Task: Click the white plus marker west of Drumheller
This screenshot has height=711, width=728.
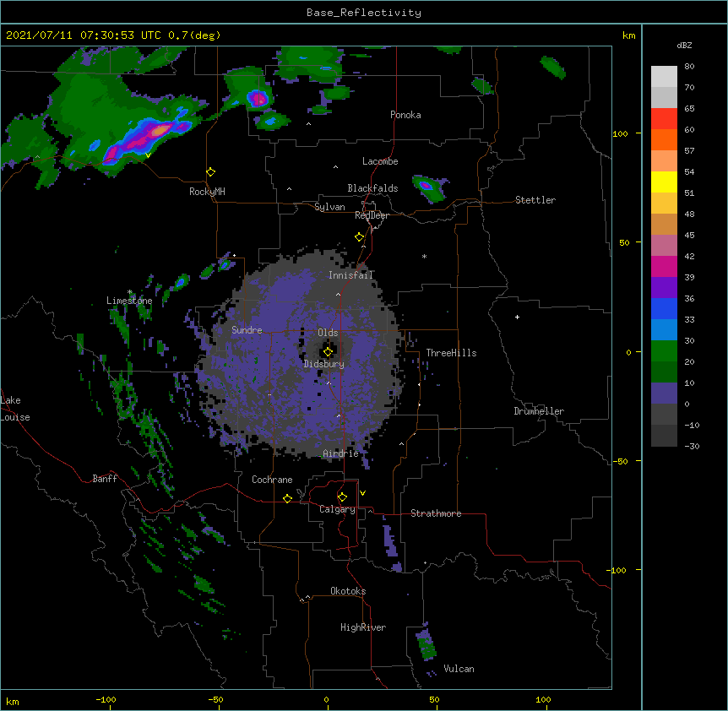Action: 517,317
